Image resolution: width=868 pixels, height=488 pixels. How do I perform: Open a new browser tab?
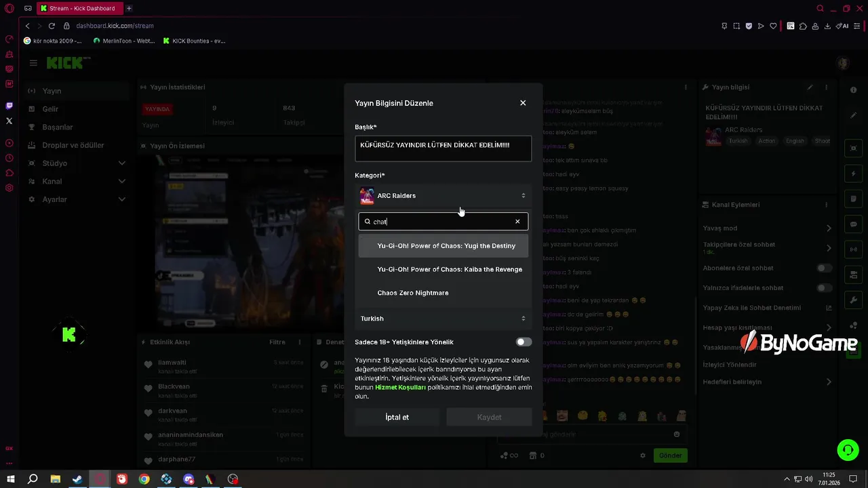(129, 8)
